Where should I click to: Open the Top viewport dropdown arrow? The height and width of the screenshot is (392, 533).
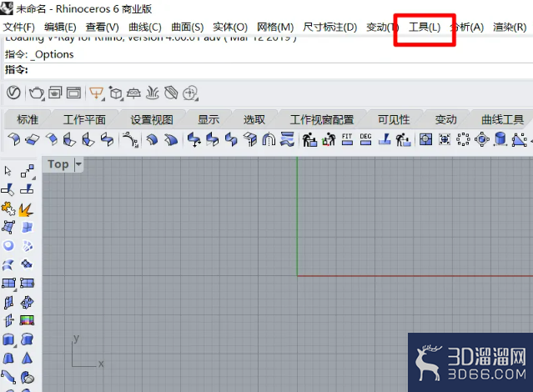click(x=78, y=164)
